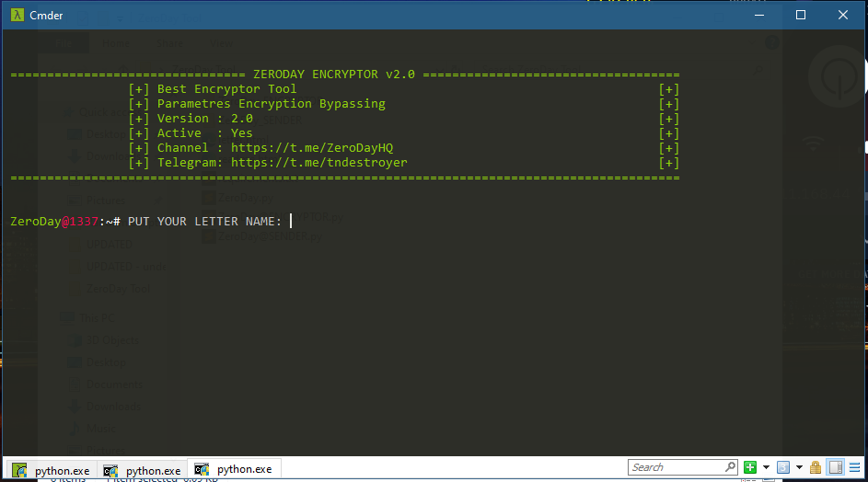Click the https://t.me/ZeroDayHQ channel URL
The image size is (868, 482).
tap(312, 148)
